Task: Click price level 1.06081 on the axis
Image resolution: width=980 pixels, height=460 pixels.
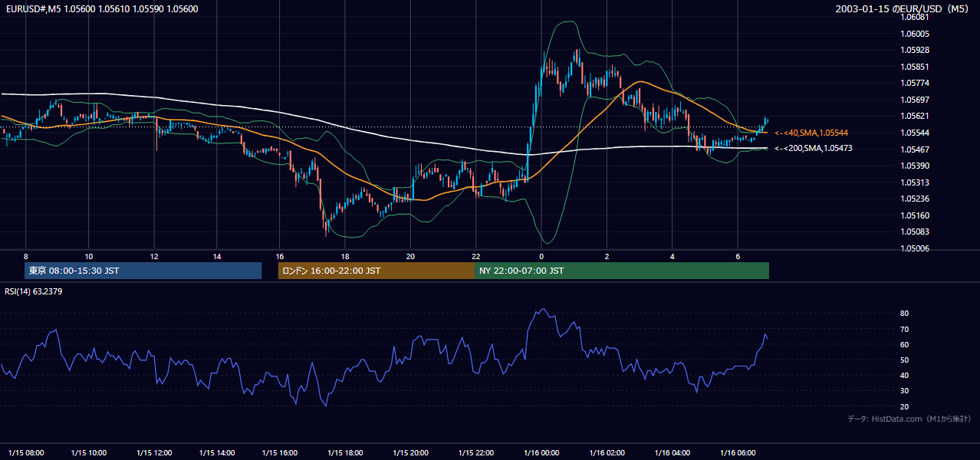Action: (x=916, y=17)
